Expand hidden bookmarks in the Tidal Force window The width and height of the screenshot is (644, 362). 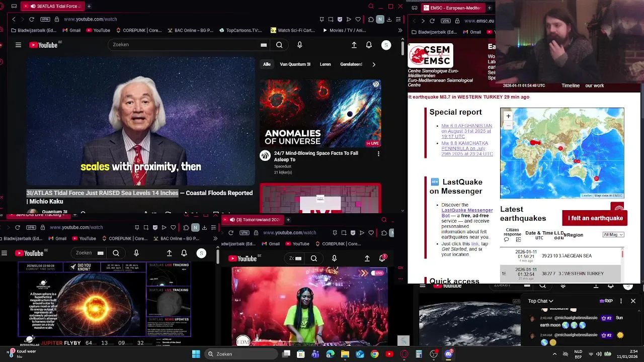tap(400, 30)
